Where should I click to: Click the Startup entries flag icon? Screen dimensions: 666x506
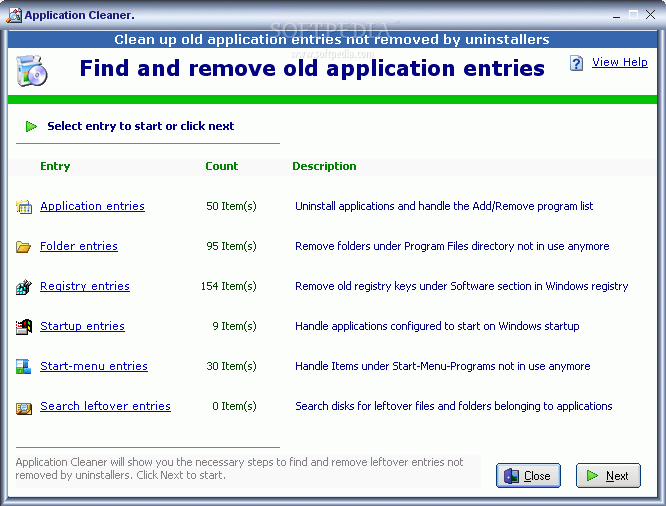[x=24, y=327]
